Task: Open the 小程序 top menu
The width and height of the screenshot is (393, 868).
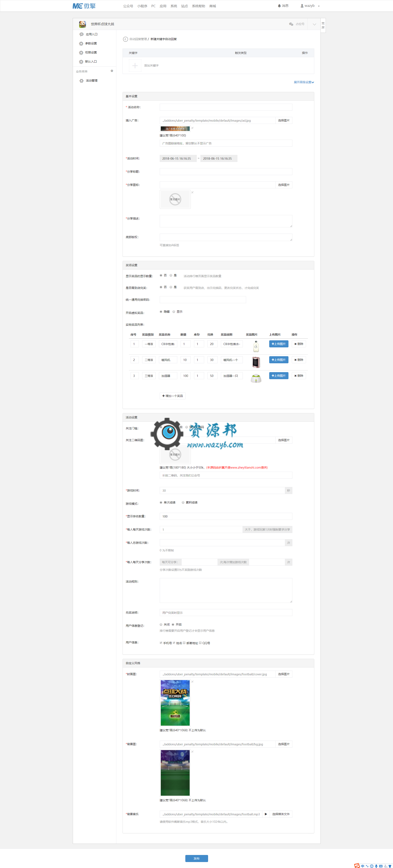Action: 142,6
